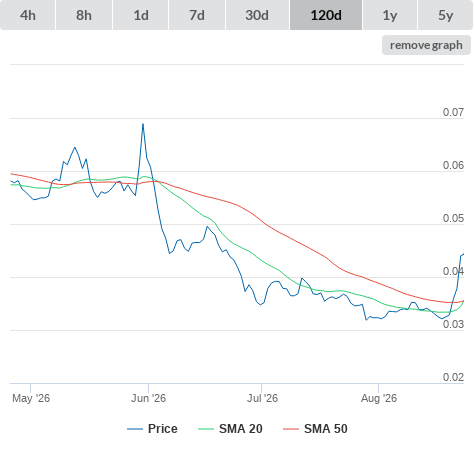Click the Jun '26 x-axis label
Viewport: 474px width, 455px height.
pos(148,398)
